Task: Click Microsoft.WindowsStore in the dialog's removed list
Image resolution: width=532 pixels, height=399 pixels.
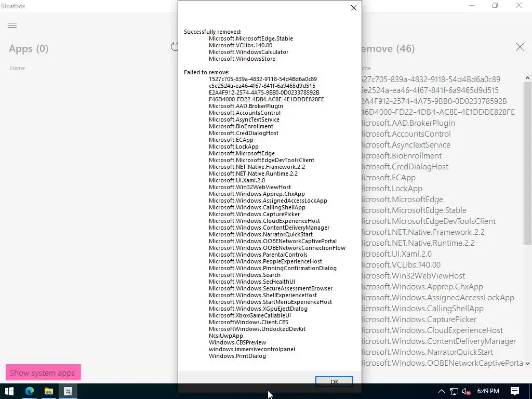Action: [242, 59]
